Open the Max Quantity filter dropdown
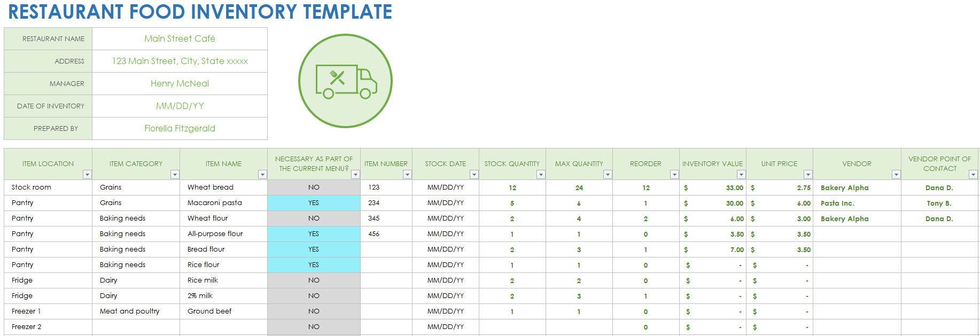Screen dimensions: 980x336 (x=608, y=175)
